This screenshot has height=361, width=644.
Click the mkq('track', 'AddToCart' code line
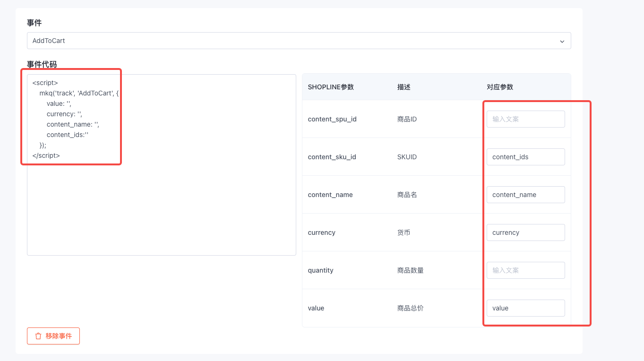[x=79, y=93]
